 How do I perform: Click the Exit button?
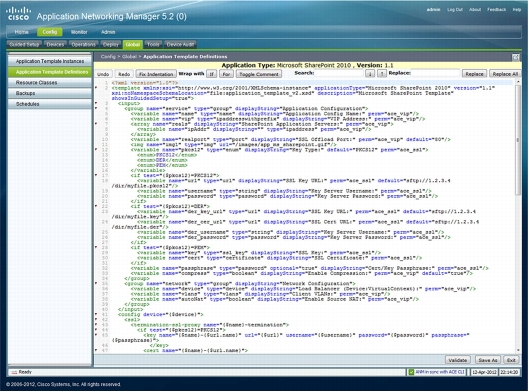tap(511, 360)
